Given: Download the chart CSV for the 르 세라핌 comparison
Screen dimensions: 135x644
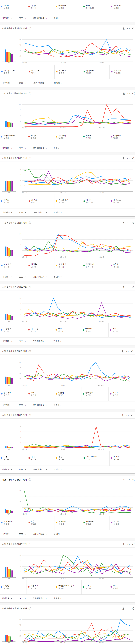Looking at the screenshot, I should (124, 94).
